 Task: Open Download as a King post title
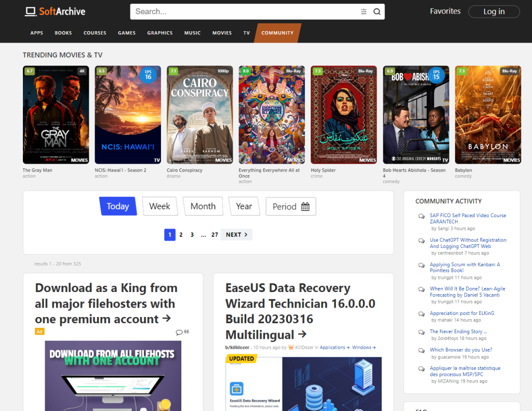click(x=106, y=303)
